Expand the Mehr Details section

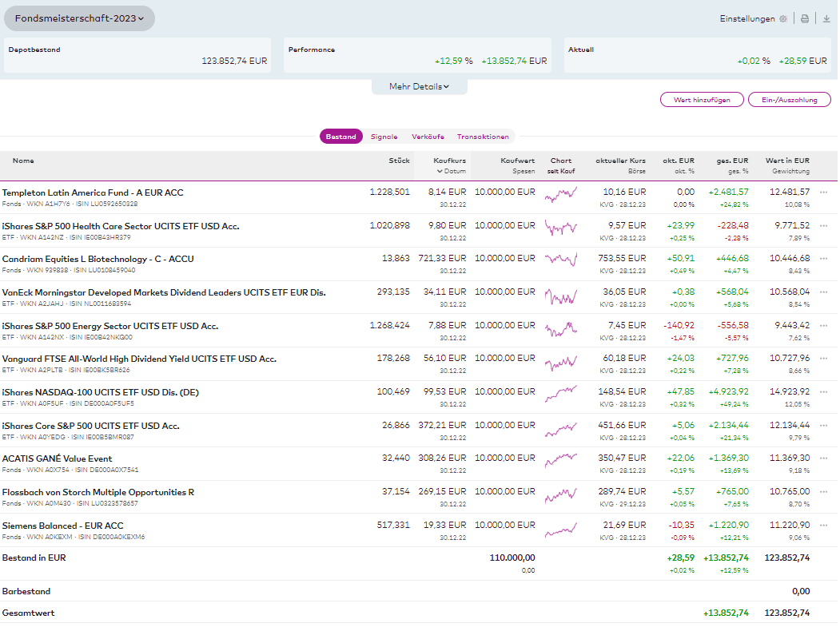[419, 86]
